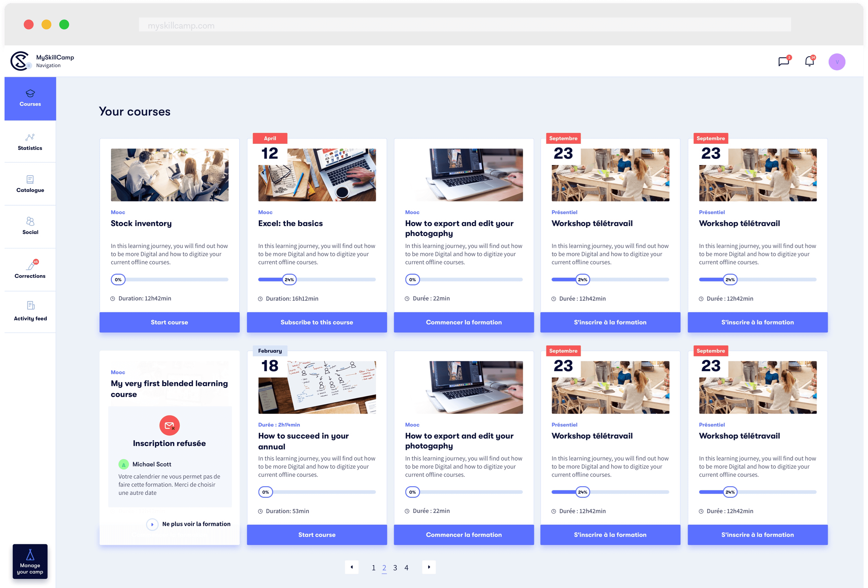Go to next page arrow
Screen dimensions: 868x588
(429, 567)
